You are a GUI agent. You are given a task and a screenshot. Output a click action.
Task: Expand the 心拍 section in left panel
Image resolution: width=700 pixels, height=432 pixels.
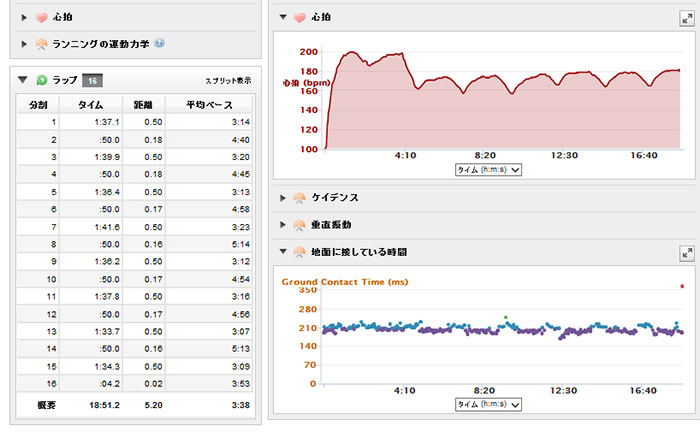(x=24, y=17)
